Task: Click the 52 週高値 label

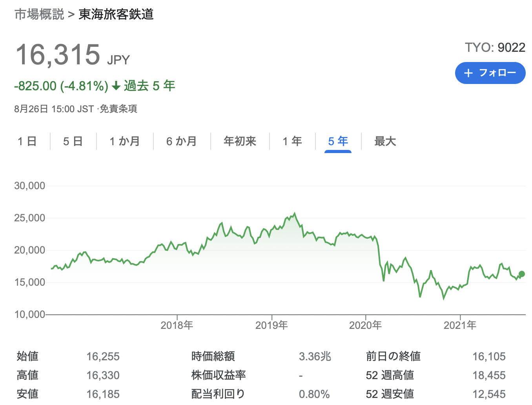Action: tap(390, 375)
